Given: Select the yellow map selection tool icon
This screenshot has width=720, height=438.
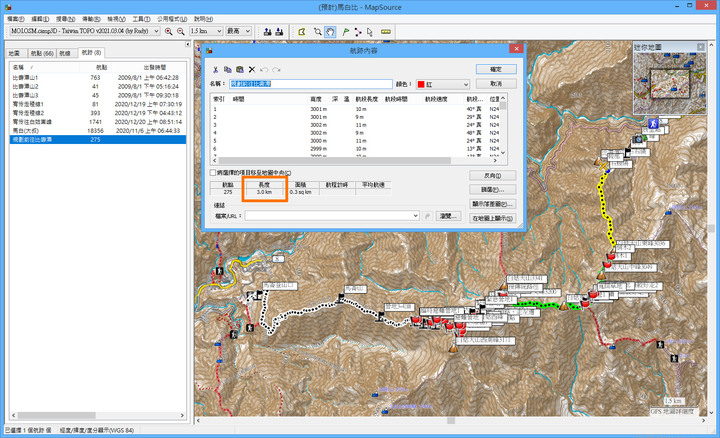Looking at the screenshot, I should 302,31.
